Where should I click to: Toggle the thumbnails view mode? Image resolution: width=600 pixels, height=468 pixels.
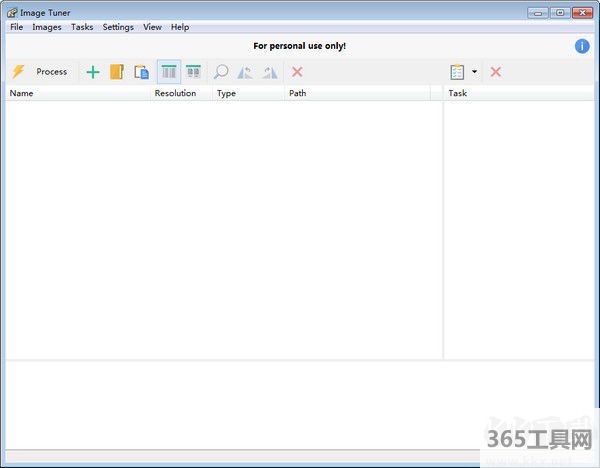pyautogui.click(x=193, y=72)
